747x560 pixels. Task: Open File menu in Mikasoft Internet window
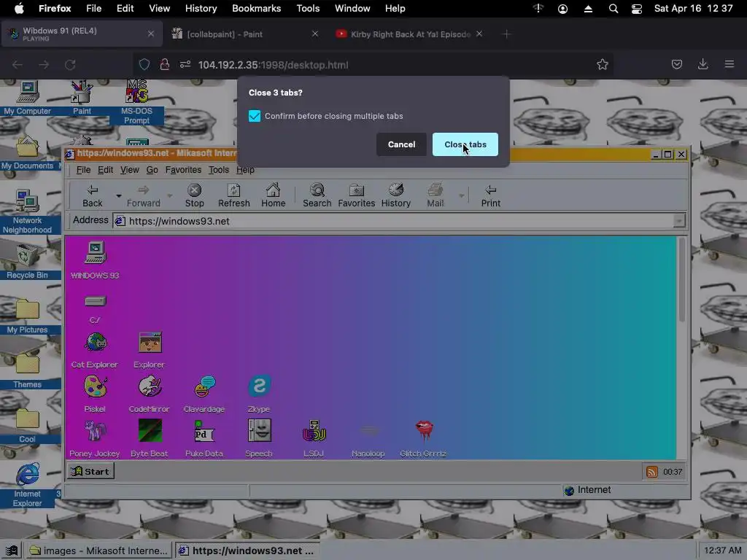(x=83, y=170)
